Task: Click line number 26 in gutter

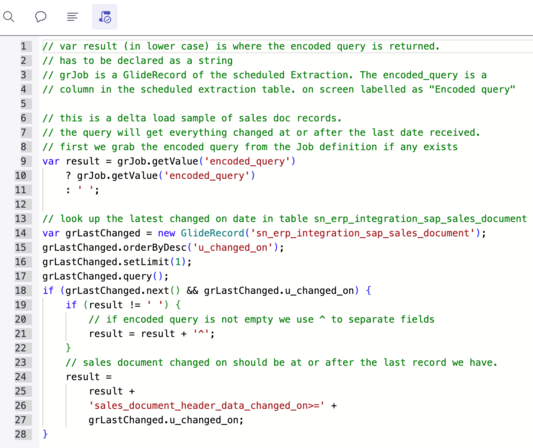Action: pyautogui.click(x=21, y=406)
